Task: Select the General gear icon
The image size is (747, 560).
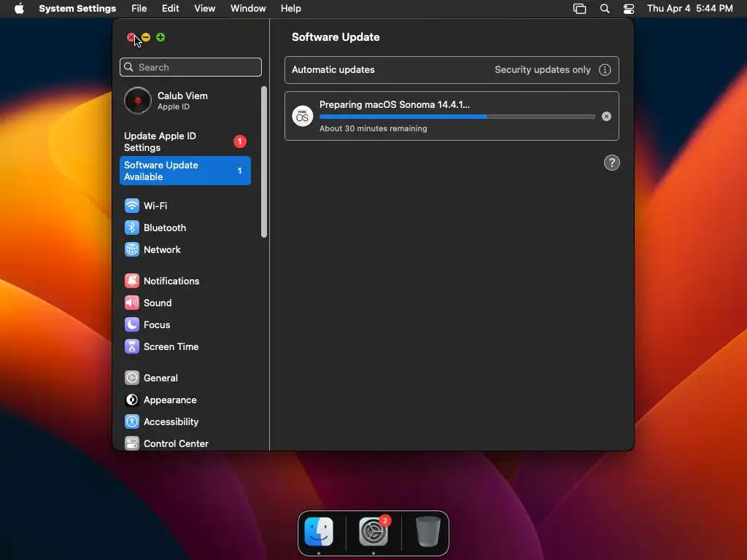Action: [131, 378]
